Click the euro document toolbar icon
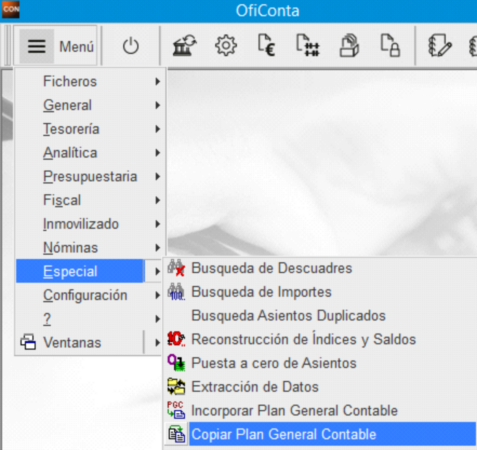Screen dimensions: 477x450 tap(266, 46)
